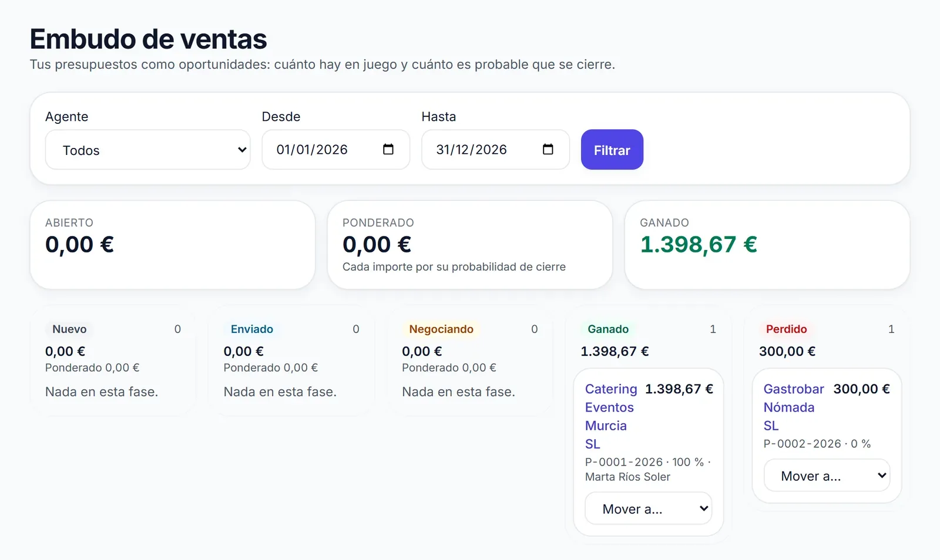Screen dimensions: 940x560
Task: Click the P-0002-2026 · 0 % reference text
Action: point(817,444)
